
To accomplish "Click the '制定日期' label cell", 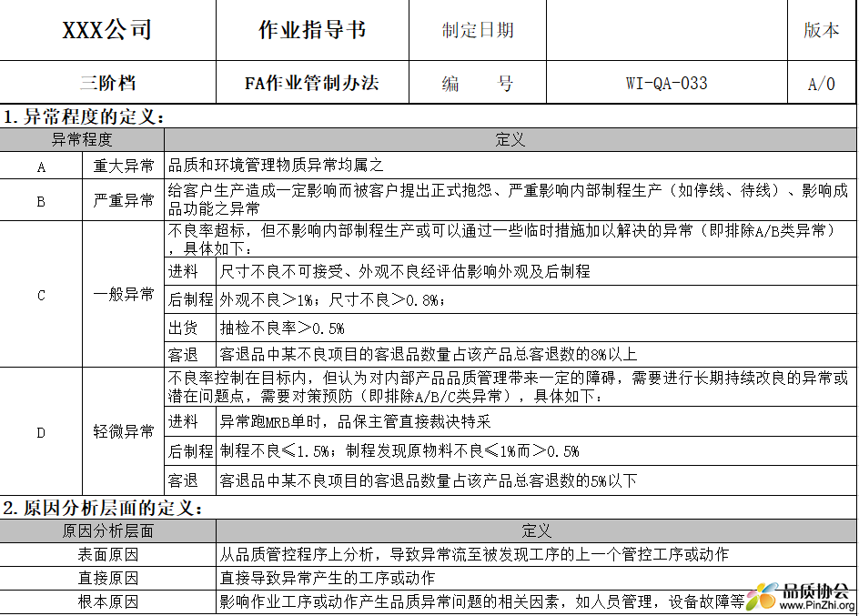I will coord(478,30).
